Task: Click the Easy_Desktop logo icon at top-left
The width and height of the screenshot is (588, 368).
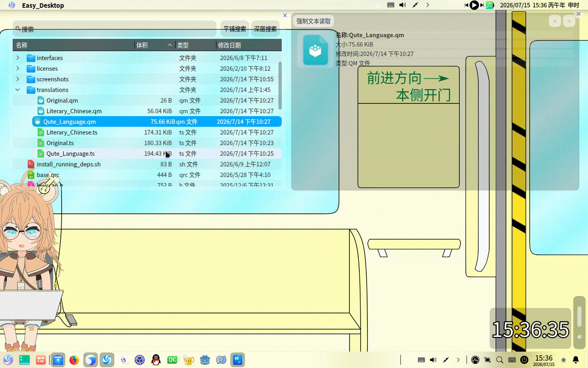Action: coord(12,5)
